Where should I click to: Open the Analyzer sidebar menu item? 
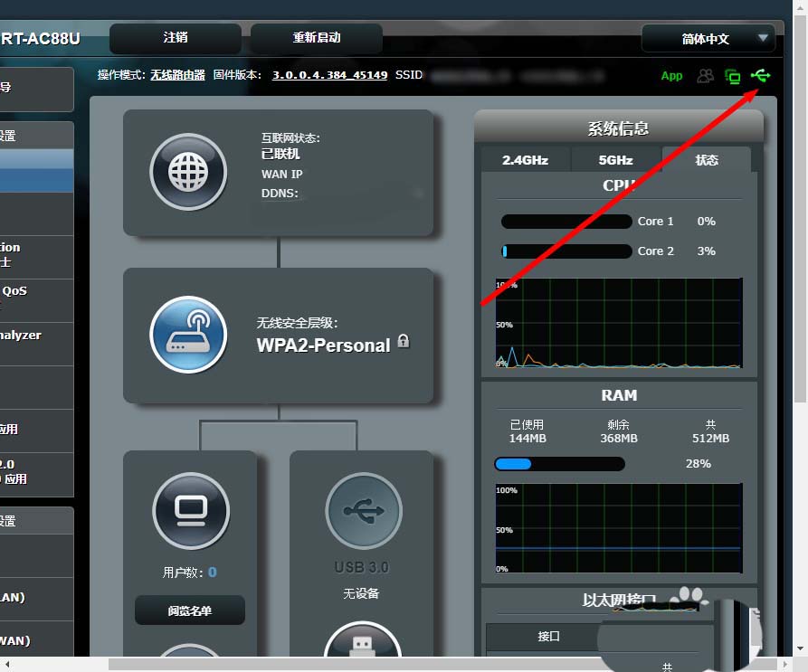coord(36,345)
